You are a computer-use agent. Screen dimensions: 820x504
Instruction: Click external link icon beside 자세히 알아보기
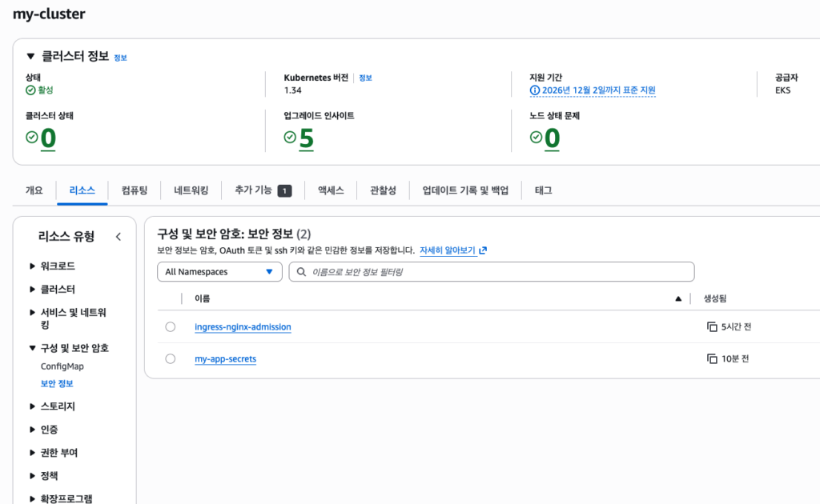click(483, 250)
